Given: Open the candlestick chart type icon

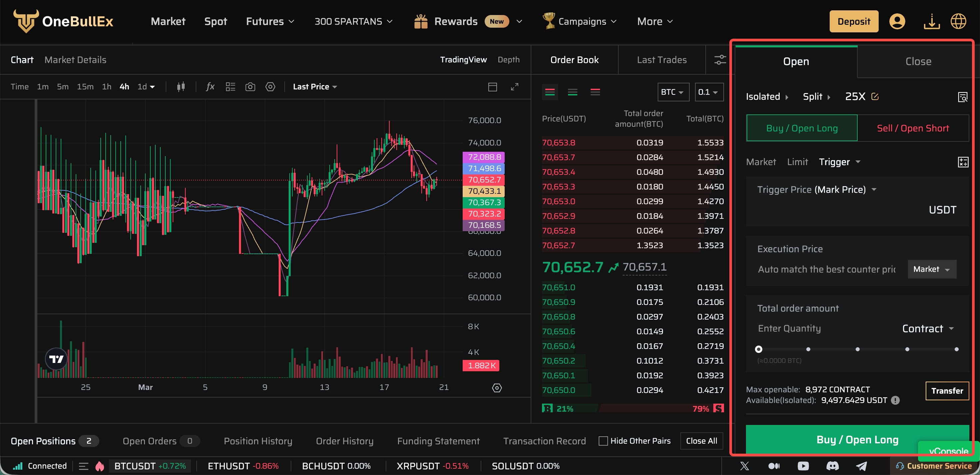Looking at the screenshot, I should point(181,87).
